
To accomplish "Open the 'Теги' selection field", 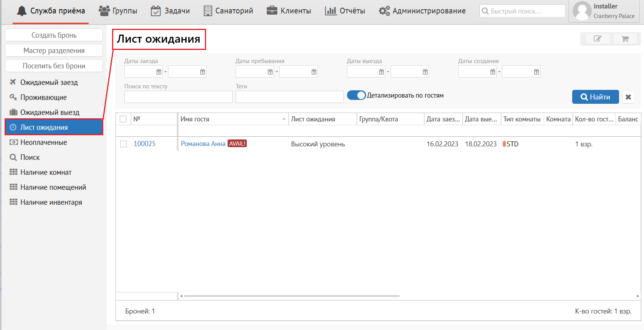I will tap(289, 97).
